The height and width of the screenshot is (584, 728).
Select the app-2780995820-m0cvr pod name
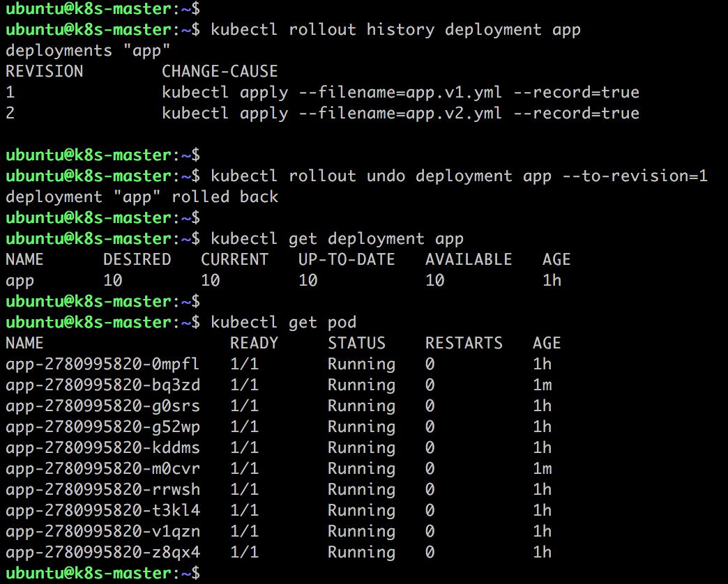(x=103, y=468)
